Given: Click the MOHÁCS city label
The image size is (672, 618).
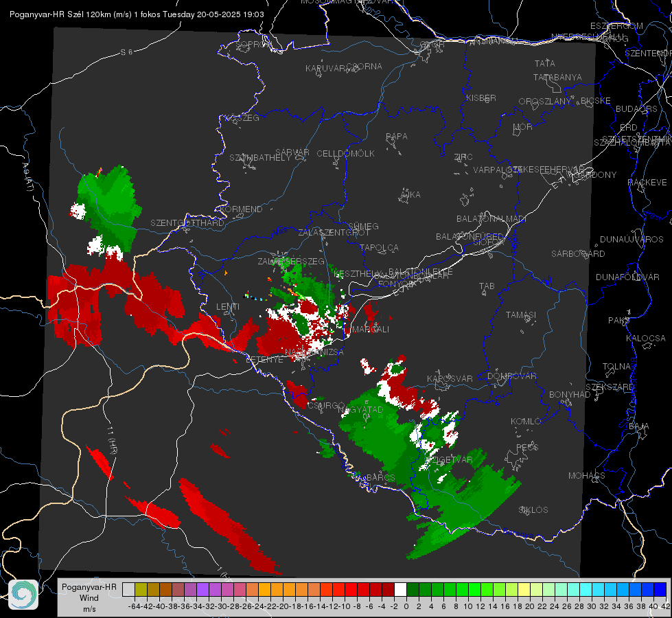Looking at the screenshot, I should click(x=586, y=476).
